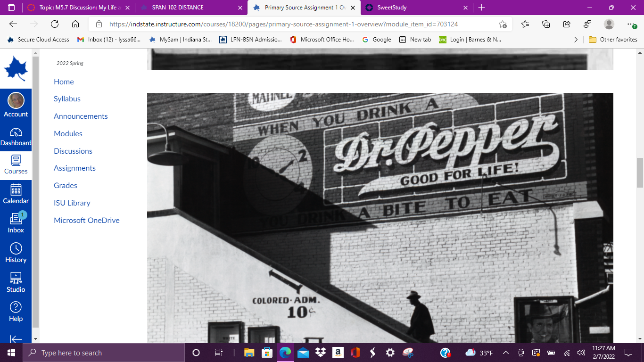This screenshot has width=644, height=362.
Task: Open the Canvas Dashboard from global navigation
Action: [16, 137]
